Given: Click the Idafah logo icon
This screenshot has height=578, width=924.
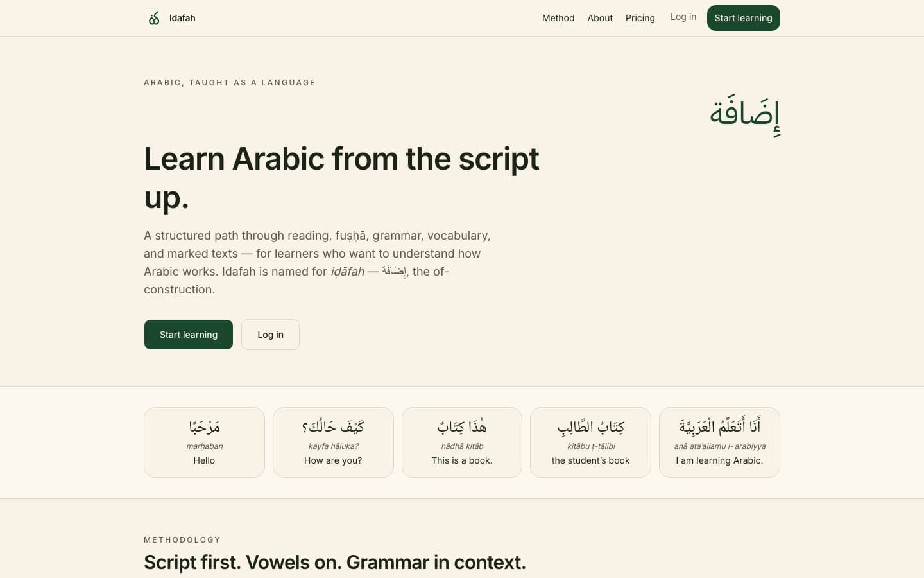Looking at the screenshot, I should [154, 18].
